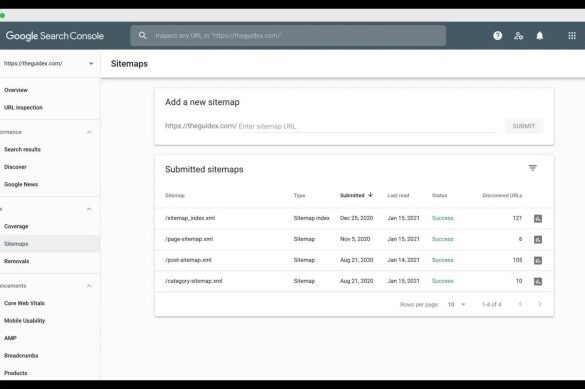Open Core Web Vitals in the sidebar

point(24,303)
